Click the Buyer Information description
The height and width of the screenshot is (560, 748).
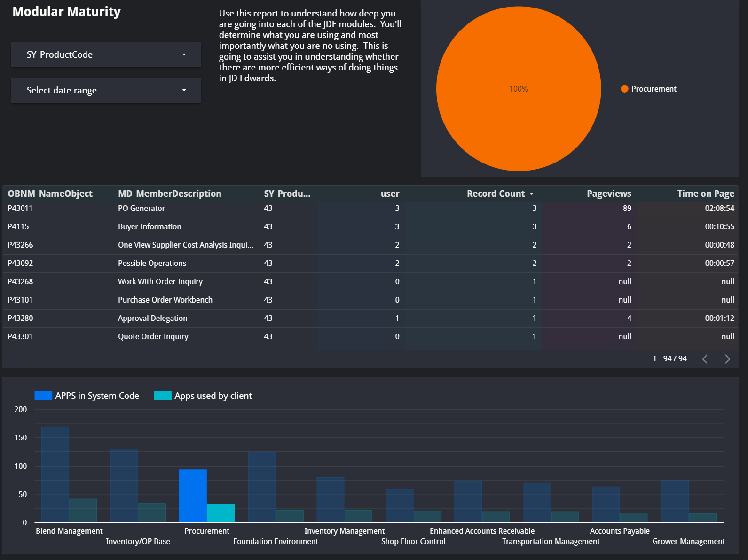(150, 226)
